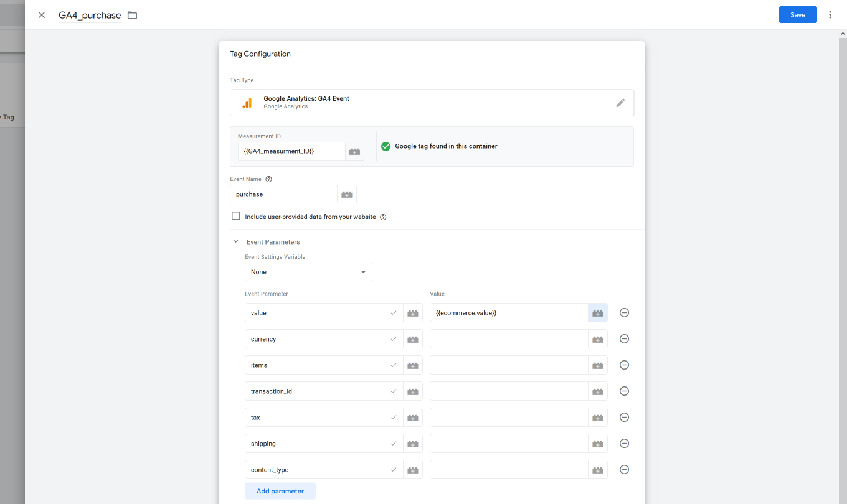Remove the transaction_id parameter row
The width and height of the screenshot is (847, 504).
[624, 391]
